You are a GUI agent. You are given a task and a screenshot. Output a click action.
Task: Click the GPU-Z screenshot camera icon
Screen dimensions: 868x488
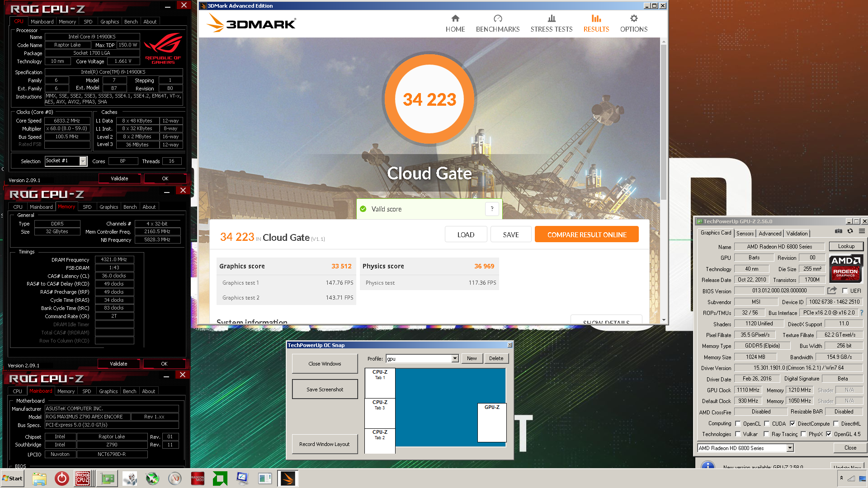(x=838, y=231)
